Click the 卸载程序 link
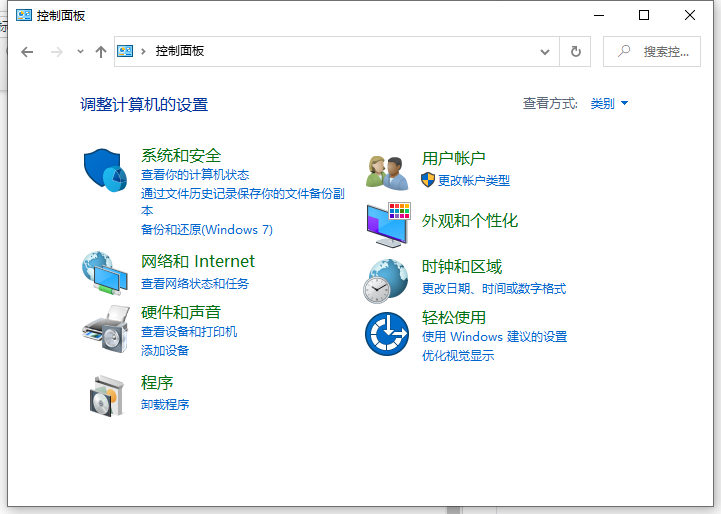721x514 pixels. pos(165,405)
